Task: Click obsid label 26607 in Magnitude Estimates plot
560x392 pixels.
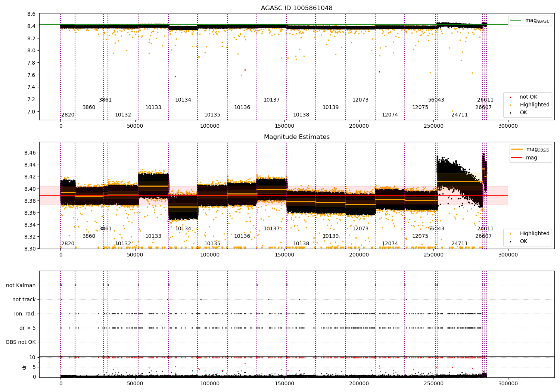Action: [x=483, y=236]
